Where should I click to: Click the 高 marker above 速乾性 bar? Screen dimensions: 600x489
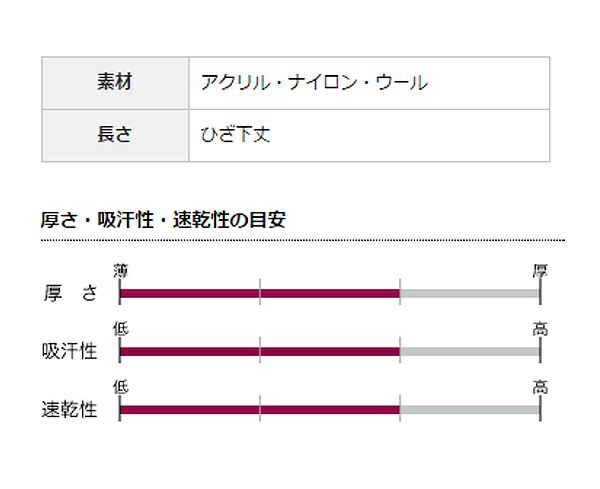(x=540, y=387)
